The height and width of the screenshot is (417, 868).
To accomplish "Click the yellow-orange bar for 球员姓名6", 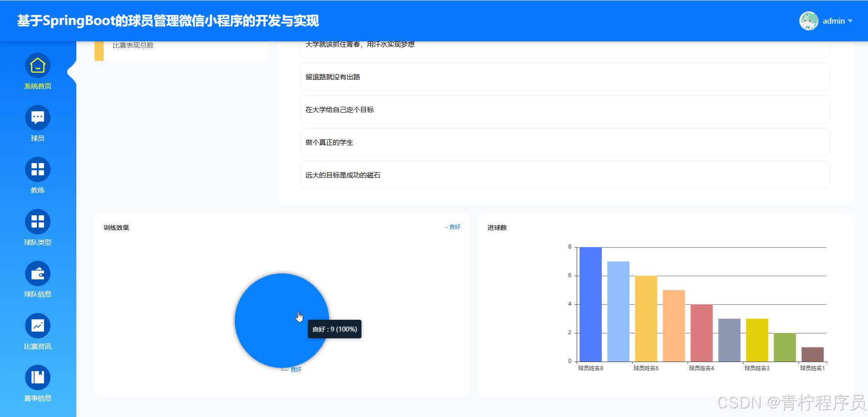I will [x=646, y=318].
